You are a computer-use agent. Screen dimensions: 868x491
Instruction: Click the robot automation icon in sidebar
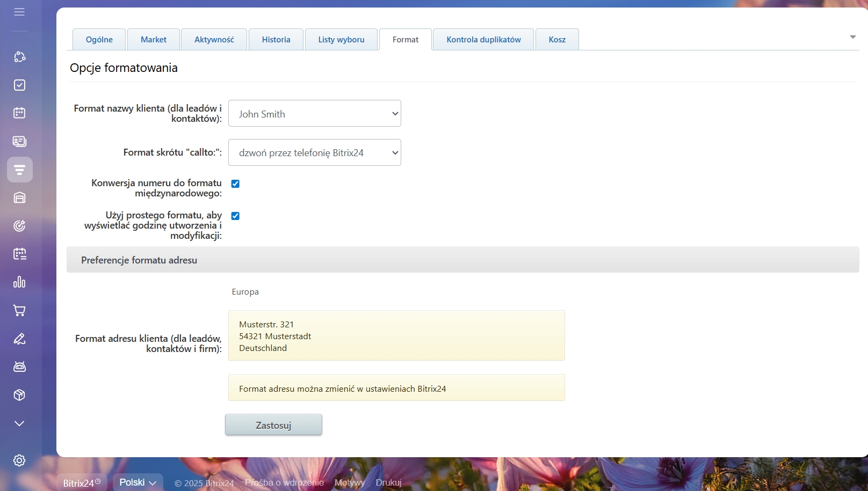[x=19, y=367]
